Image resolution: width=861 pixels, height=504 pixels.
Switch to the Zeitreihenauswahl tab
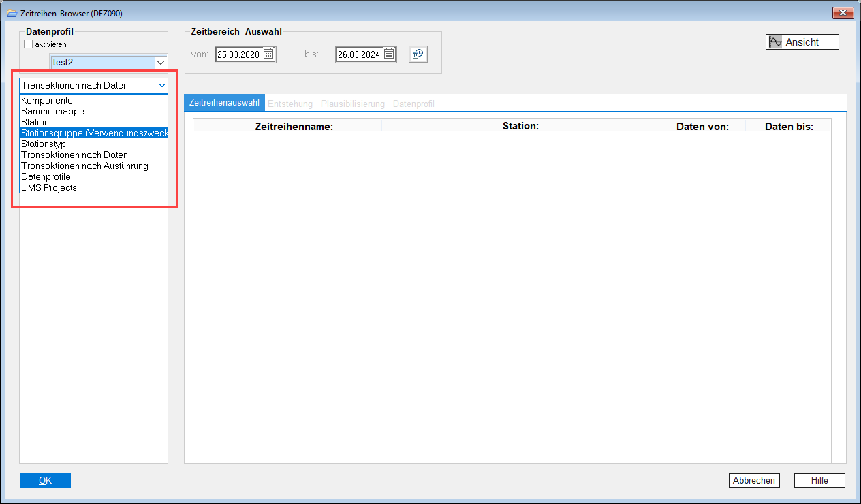pos(224,104)
